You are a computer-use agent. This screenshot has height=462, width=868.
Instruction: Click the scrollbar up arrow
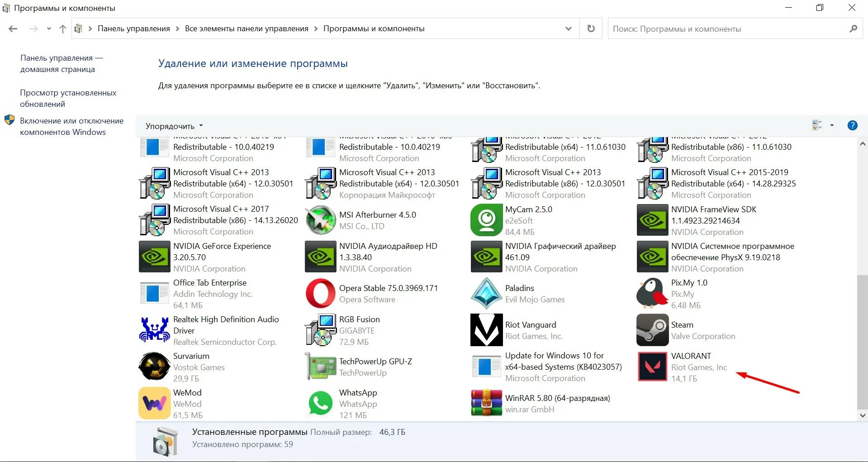[862, 144]
